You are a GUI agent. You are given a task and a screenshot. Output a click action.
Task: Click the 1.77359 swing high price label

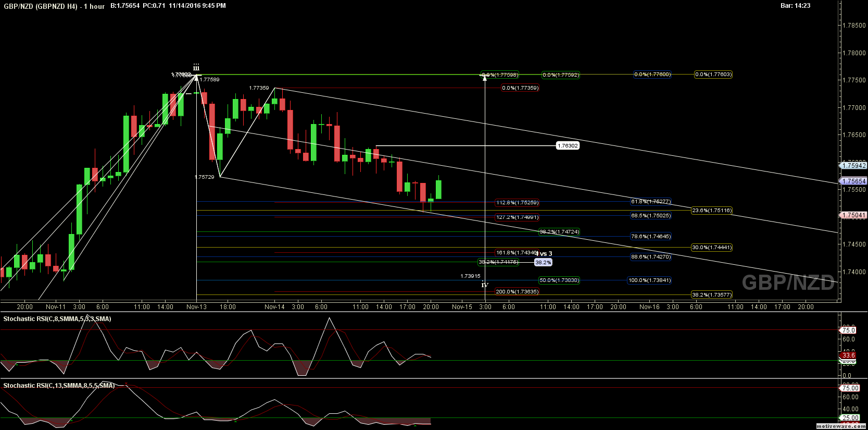click(x=259, y=88)
